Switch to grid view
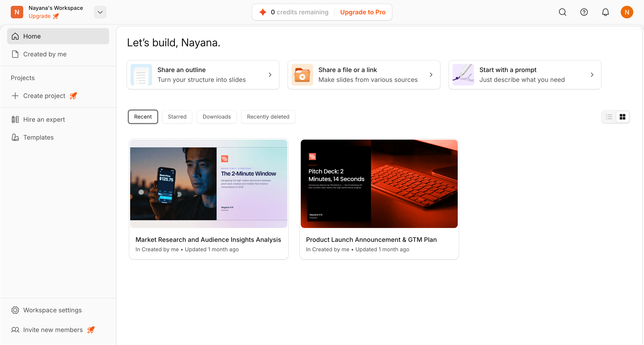 (623, 117)
